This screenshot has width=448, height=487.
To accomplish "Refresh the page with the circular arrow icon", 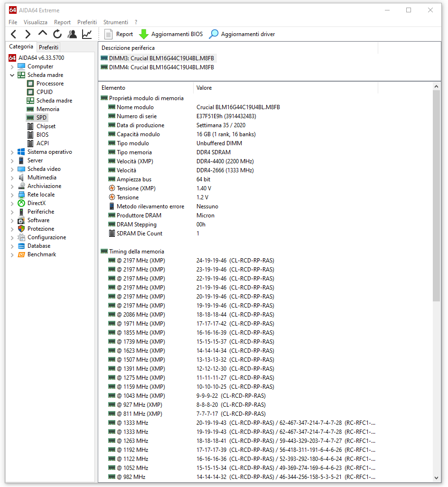I will (57, 34).
